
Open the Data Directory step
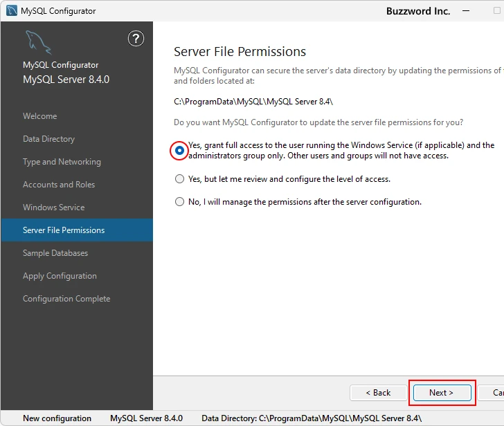(x=49, y=139)
